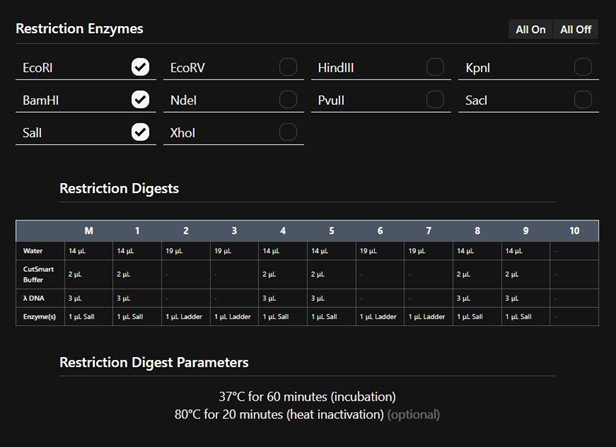The height and width of the screenshot is (447, 616).
Task: Check the KpnI enzyme checkbox
Action: point(583,67)
